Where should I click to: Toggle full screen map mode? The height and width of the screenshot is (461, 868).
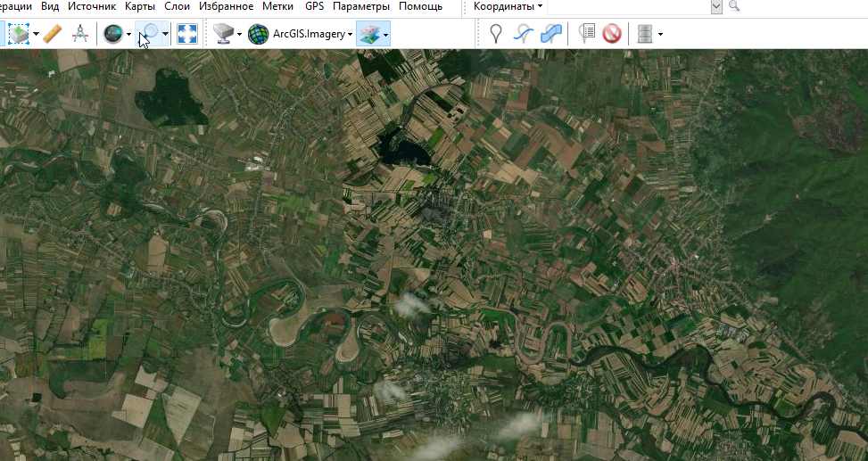point(186,35)
